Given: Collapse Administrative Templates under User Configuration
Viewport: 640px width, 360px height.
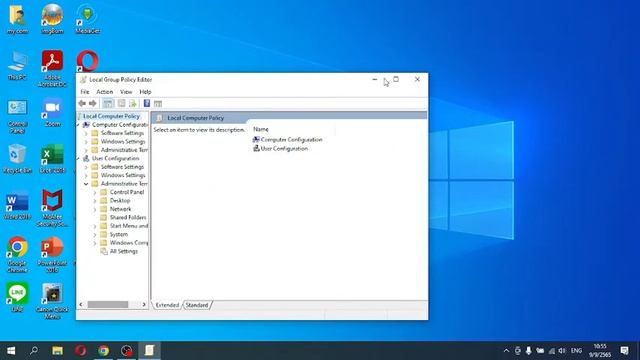Looking at the screenshot, I should click(x=86, y=184).
